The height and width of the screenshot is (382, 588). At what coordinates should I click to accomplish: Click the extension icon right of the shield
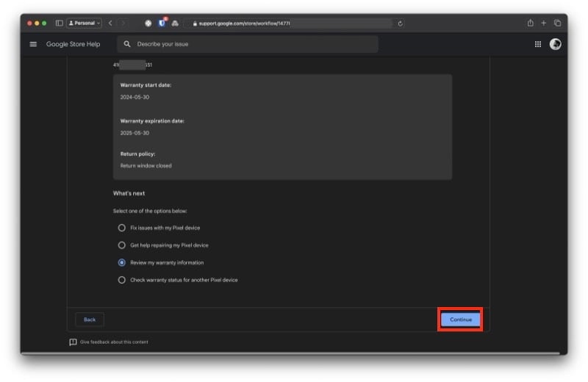pyautogui.click(x=175, y=24)
